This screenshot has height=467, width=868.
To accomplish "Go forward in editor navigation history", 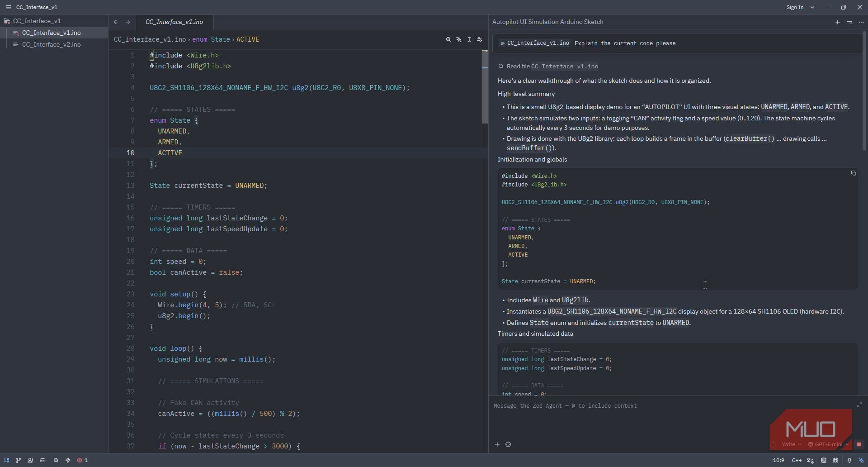I will [128, 22].
